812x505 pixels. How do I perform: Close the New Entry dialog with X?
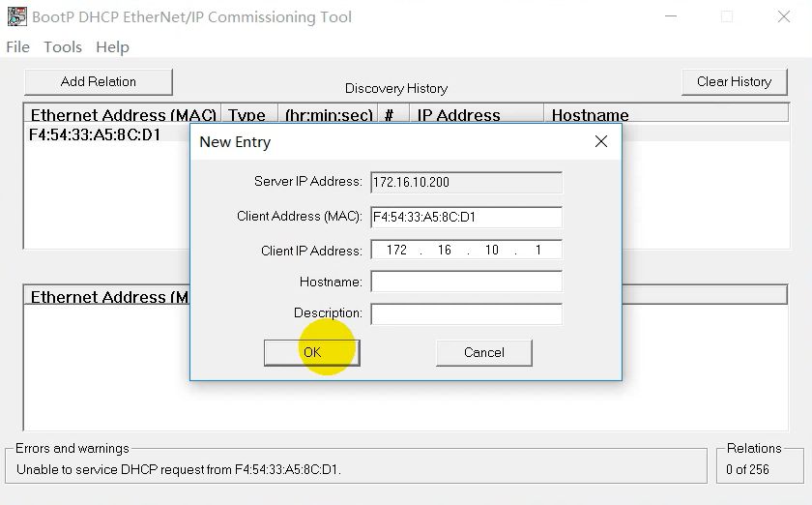(600, 141)
